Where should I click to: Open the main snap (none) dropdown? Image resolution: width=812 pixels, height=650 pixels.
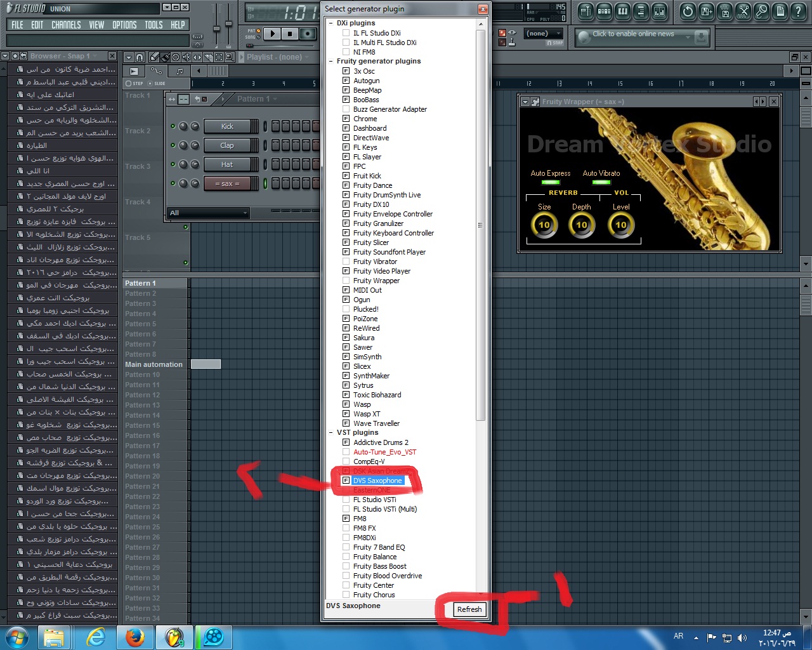click(544, 34)
